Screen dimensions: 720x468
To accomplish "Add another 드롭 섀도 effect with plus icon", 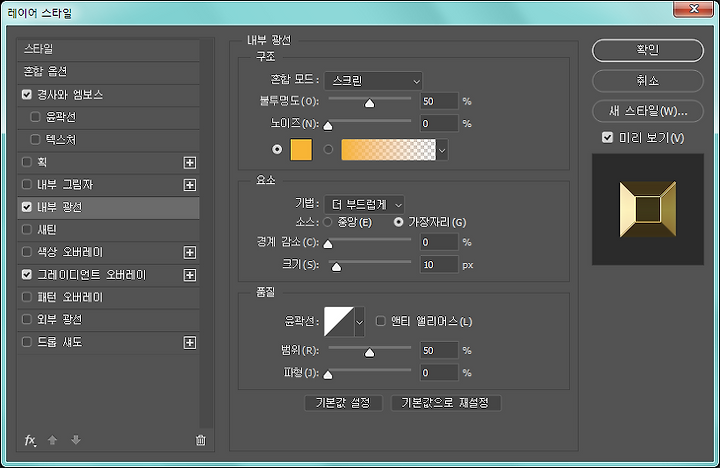I will tap(190, 343).
